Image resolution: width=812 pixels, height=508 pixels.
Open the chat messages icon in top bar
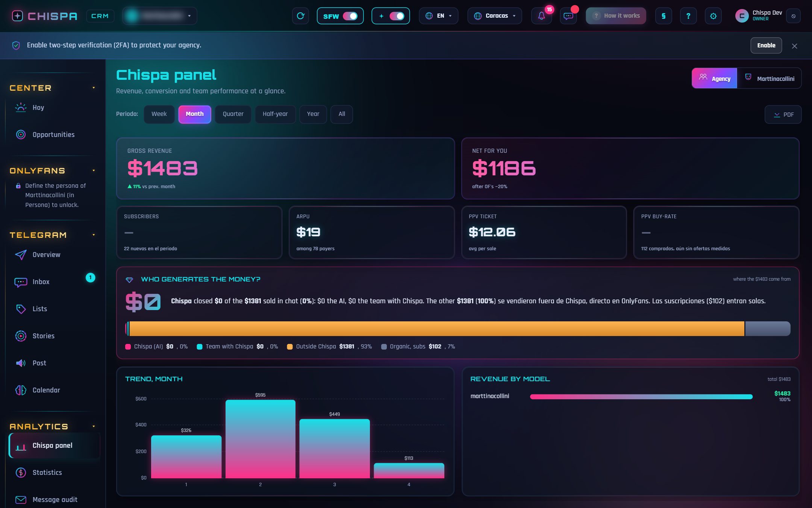tap(568, 16)
